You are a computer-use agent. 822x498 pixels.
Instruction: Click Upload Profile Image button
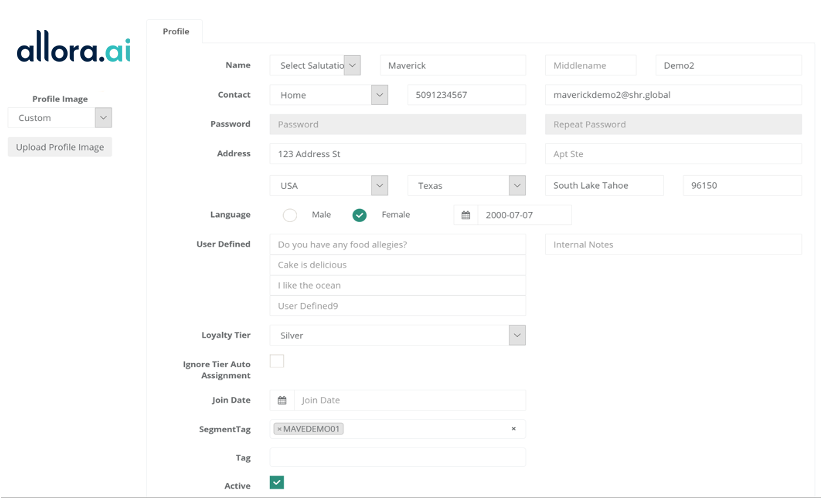60,147
